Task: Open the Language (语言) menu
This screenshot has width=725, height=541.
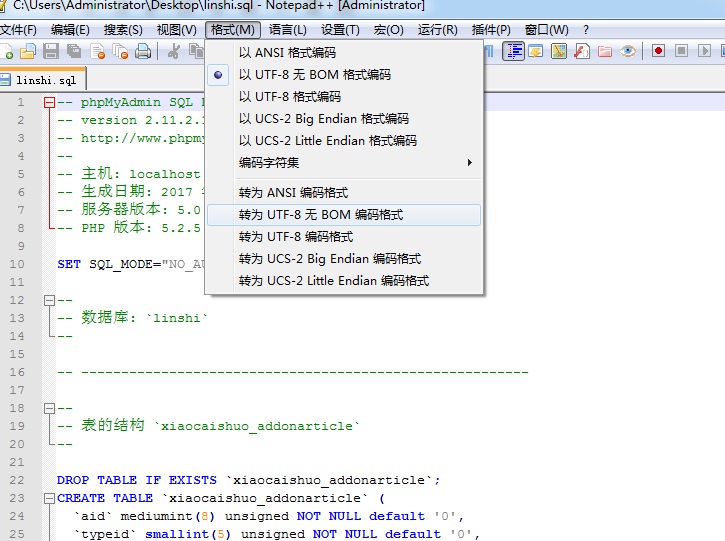Action: pyautogui.click(x=288, y=30)
